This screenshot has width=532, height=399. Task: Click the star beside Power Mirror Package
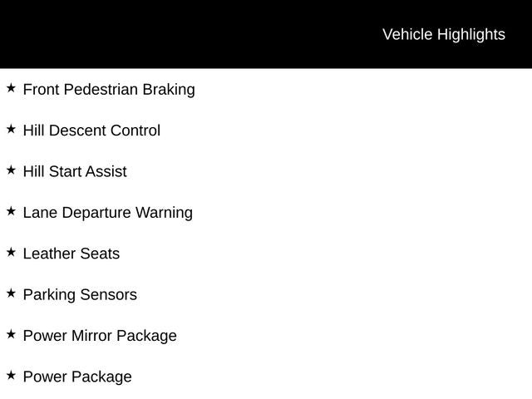coord(11,334)
